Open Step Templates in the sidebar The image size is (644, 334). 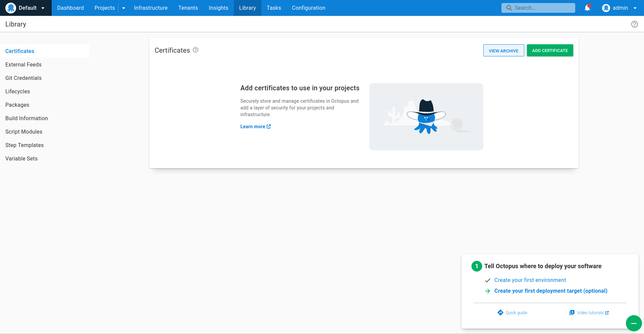tap(45, 145)
